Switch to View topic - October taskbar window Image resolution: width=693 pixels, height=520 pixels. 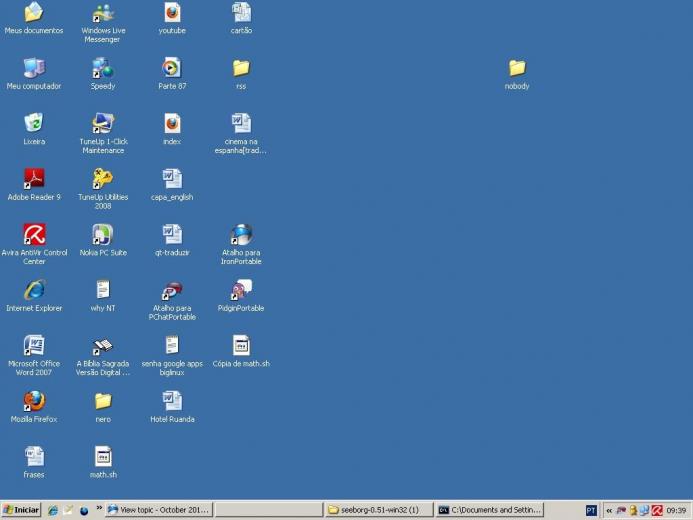159,510
